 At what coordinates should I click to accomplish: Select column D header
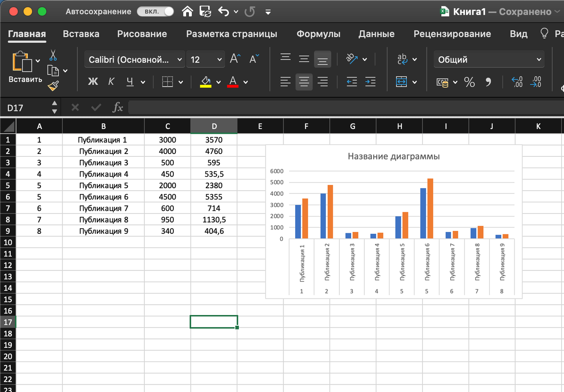(214, 126)
